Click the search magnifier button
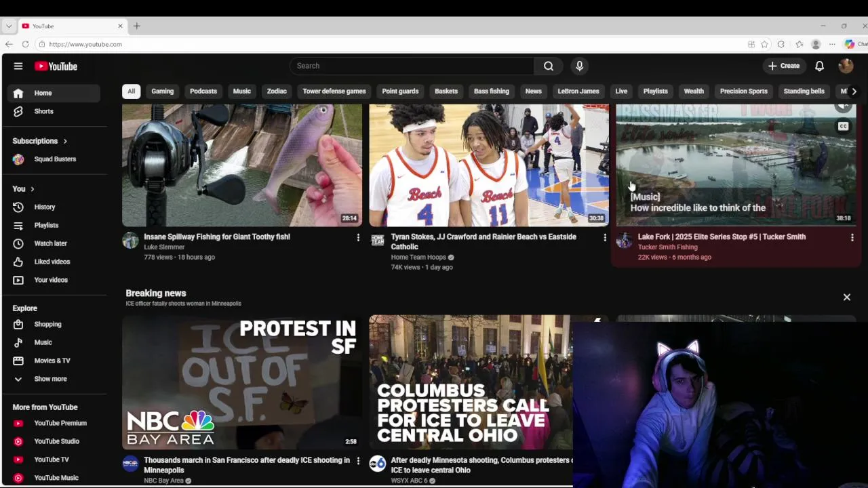 548,66
